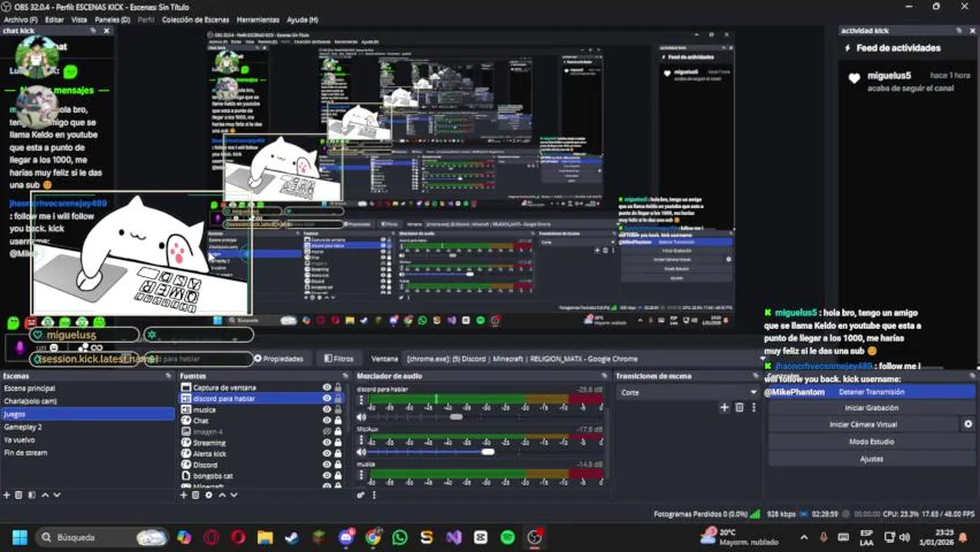Pop out the chat kick dock
Screen dimensions: 980x552
[x=93, y=31]
